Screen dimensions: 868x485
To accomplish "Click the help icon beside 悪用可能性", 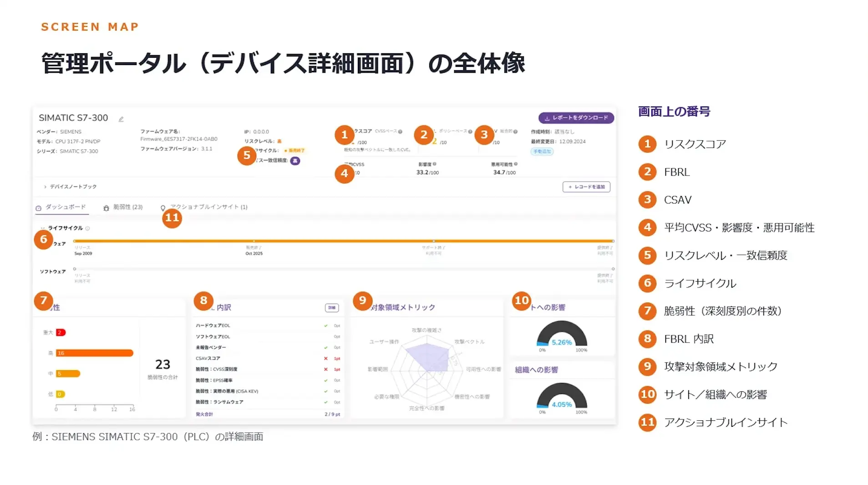I will pos(515,164).
